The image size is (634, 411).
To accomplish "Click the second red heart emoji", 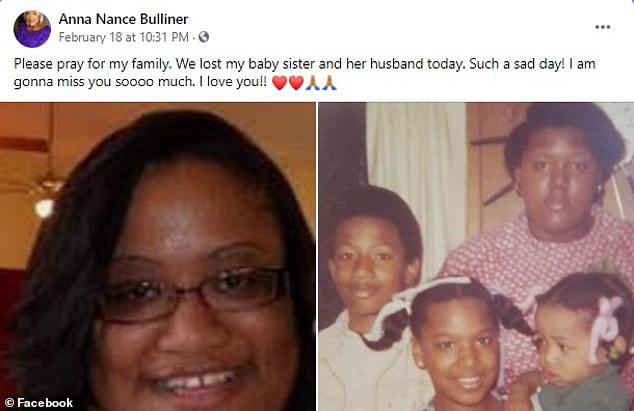I will tap(296, 83).
